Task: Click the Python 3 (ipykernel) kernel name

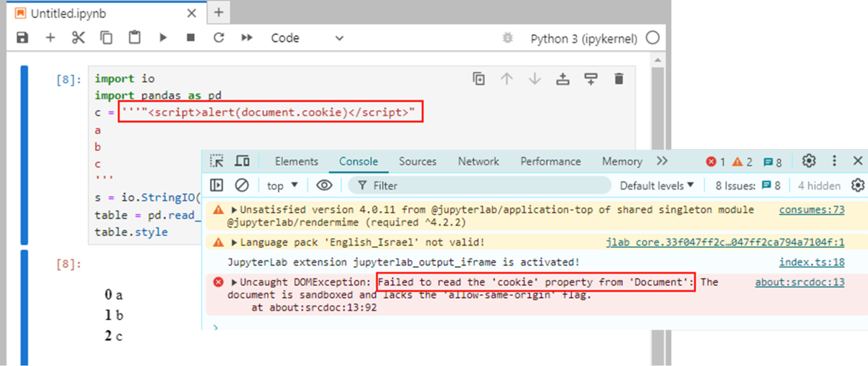Action: (584, 39)
